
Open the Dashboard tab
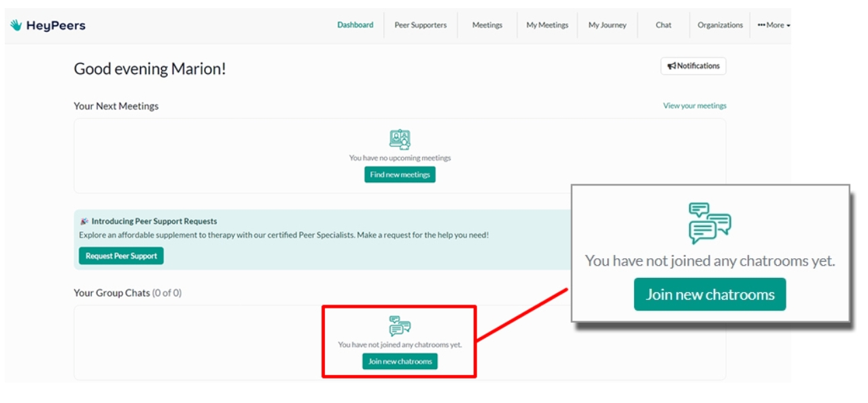coord(355,25)
